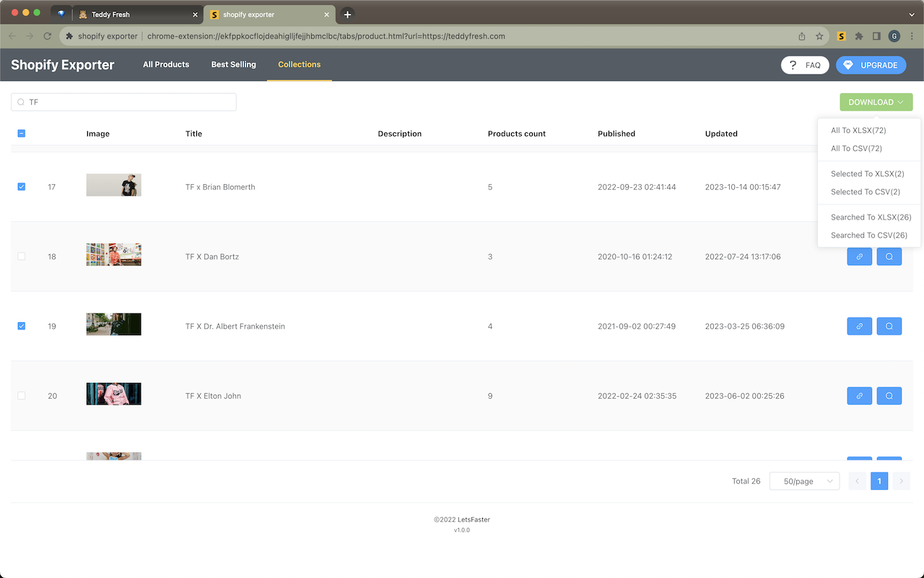924x578 pixels.
Task: Click the Updated column header
Action: click(721, 134)
